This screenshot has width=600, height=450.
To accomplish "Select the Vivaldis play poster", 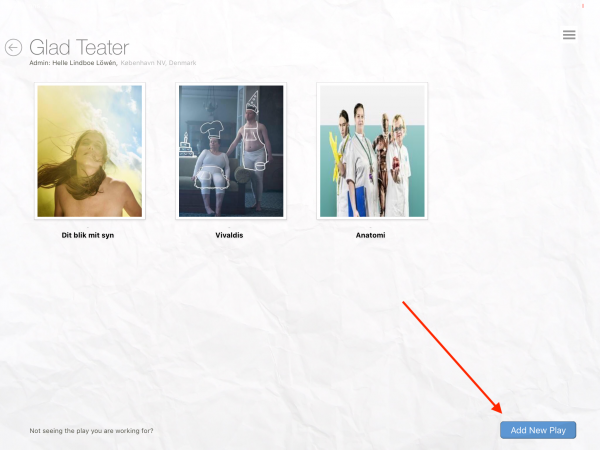I will click(231, 151).
